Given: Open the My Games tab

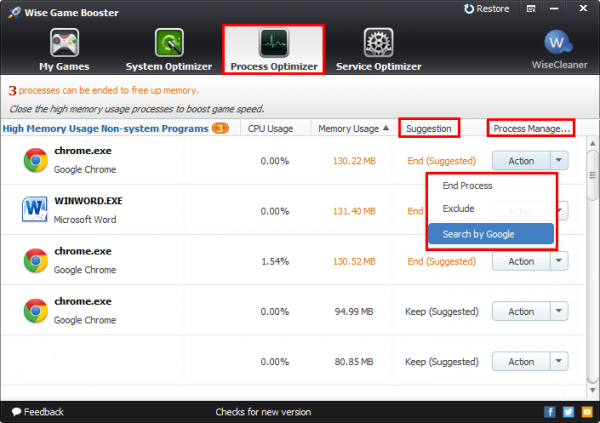Looking at the screenshot, I should pos(64,50).
